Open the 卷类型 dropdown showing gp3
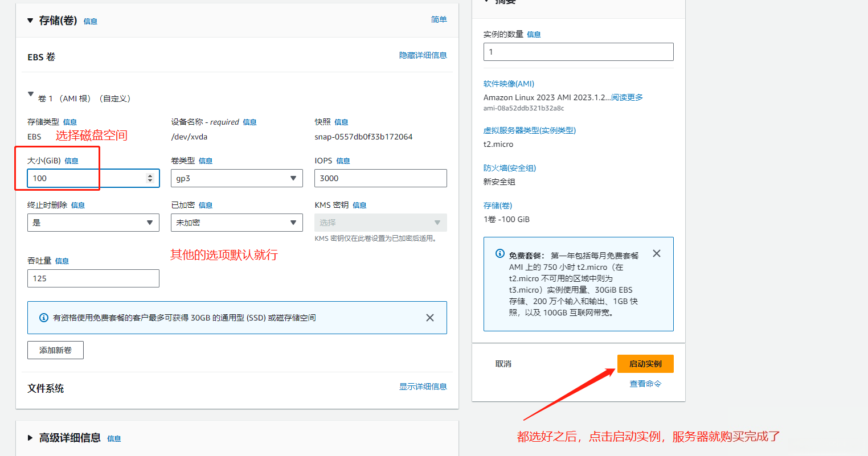This screenshot has width=868, height=456. pyautogui.click(x=236, y=178)
